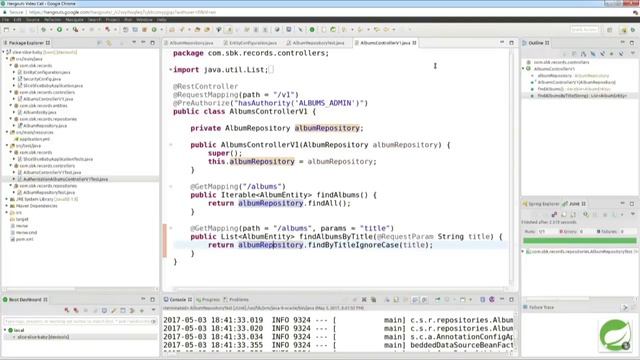Open the Package Explorer view menu arrow
Viewport: 640px width, 360px height.
(134, 43)
